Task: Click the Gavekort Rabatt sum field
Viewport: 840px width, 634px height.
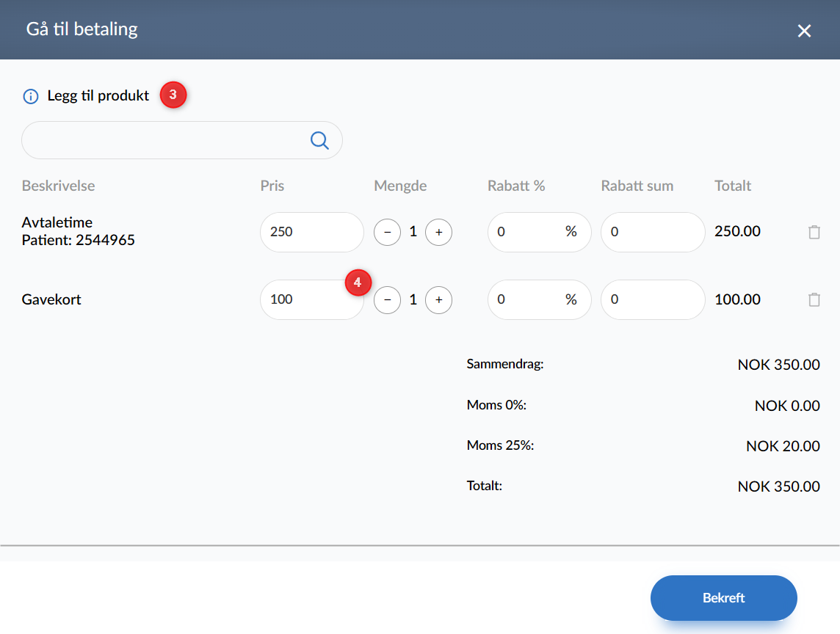Action: (652, 299)
